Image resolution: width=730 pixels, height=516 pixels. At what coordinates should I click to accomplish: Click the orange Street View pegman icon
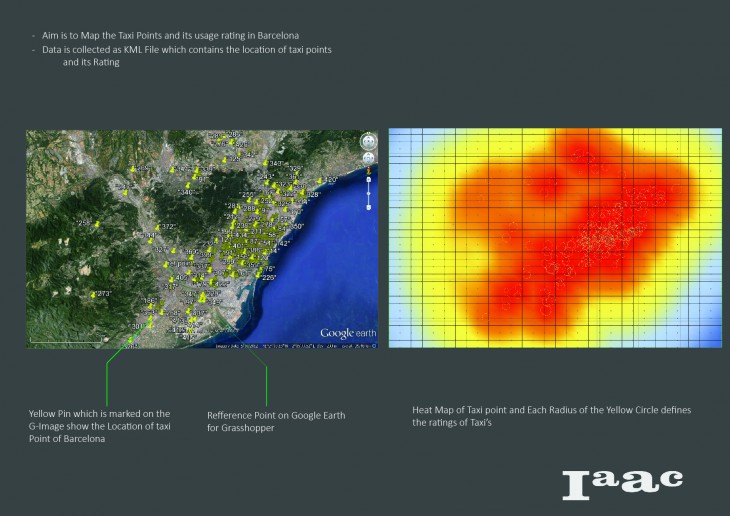[x=368, y=172]
